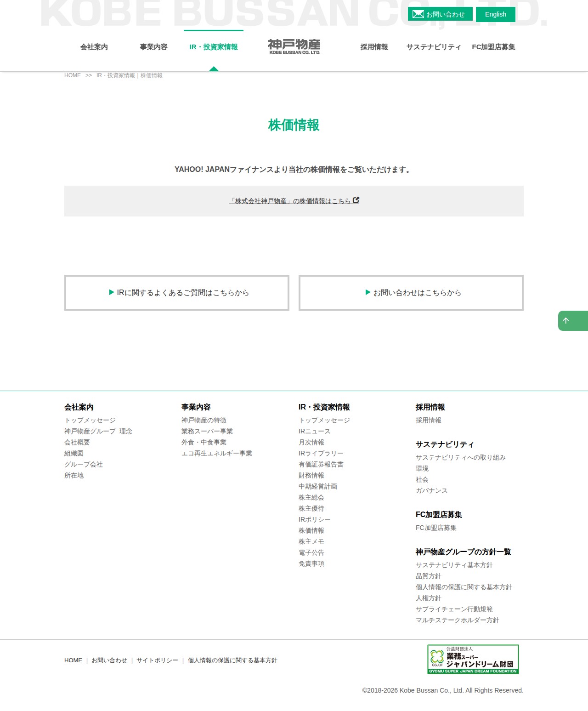Click footer 品質方針 link
The width and height of the screenshot is (588, 711).
point(429,576)
